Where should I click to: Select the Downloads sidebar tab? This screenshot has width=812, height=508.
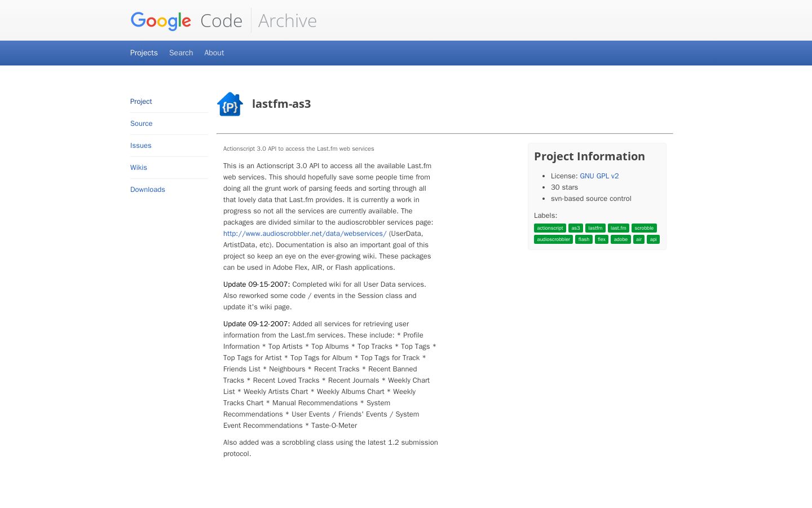148,190
